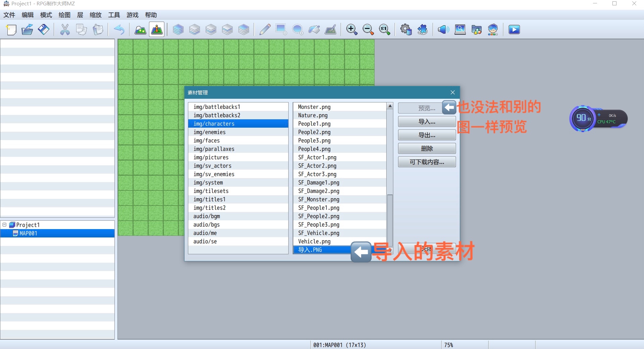Open project using the folder icon
The height and width of the screenshot is (349, 644).
click(x=28, y=30)
